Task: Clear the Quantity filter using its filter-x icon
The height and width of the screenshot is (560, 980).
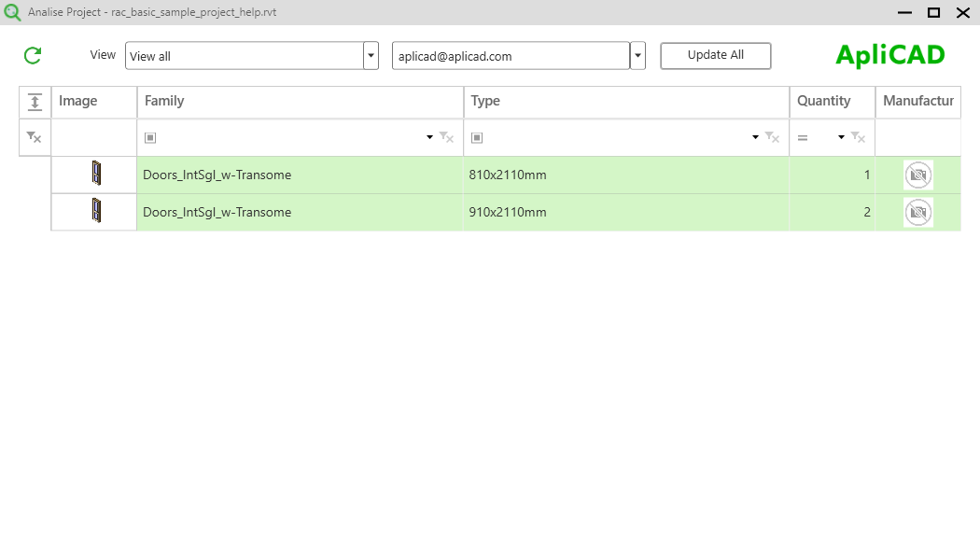Action: [858, 137]
